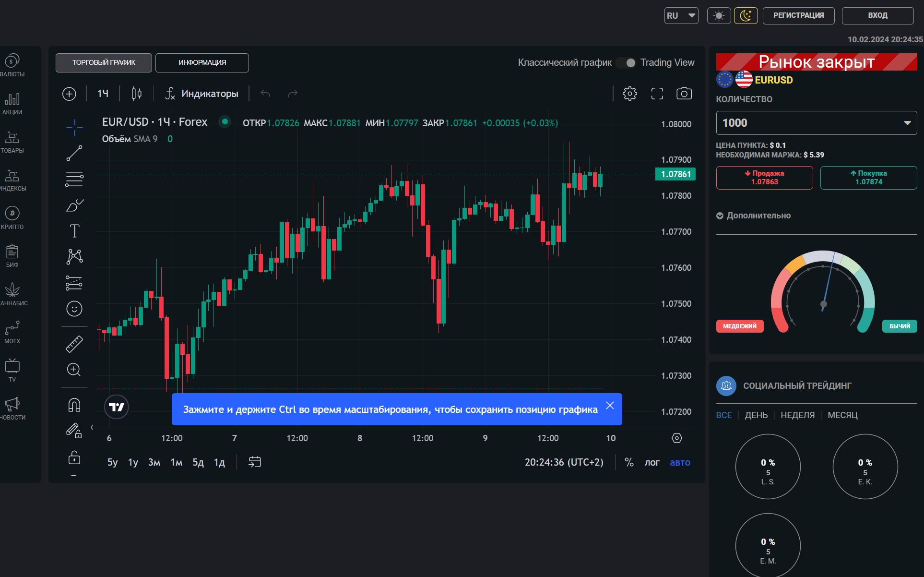Viewport: 924px width, 577px height.
Task: Open the Currencies (ВАЛЮТЫ) sidebar section
Action: (12, 65)
